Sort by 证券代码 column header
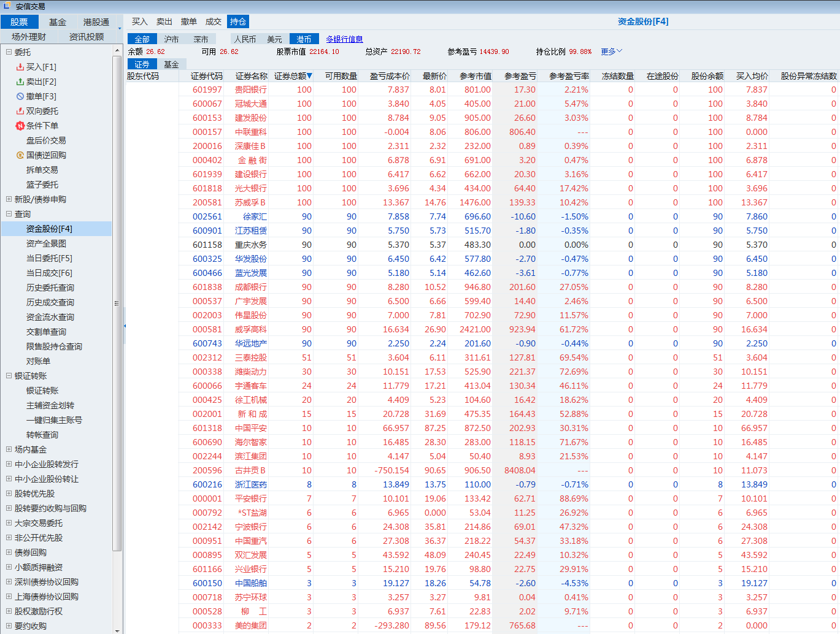 207,76
